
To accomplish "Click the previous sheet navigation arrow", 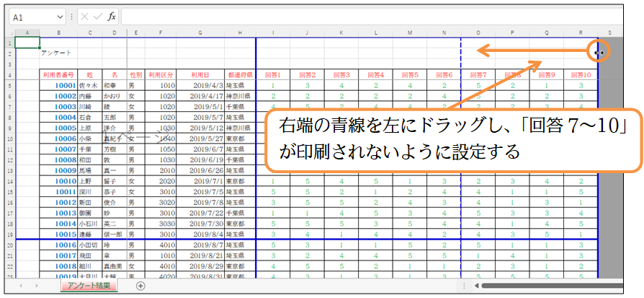I will pyautogui.click(x=21, y=286).
